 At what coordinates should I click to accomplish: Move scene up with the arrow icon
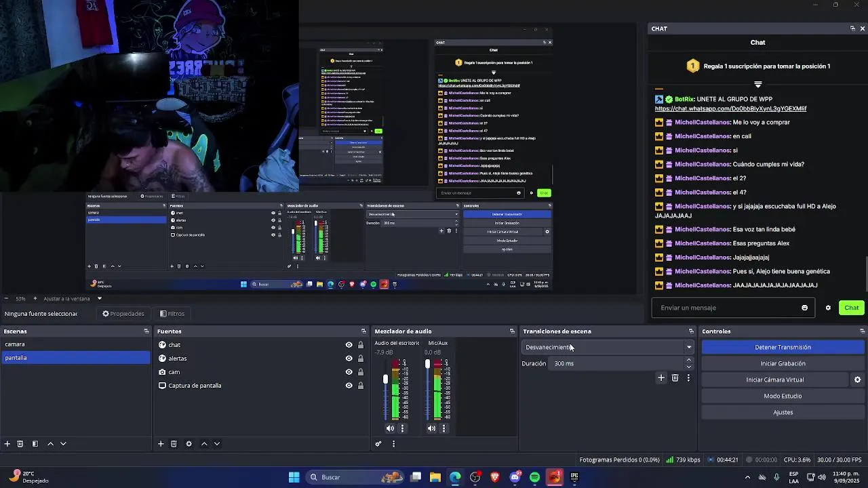(x=50, y=444)
